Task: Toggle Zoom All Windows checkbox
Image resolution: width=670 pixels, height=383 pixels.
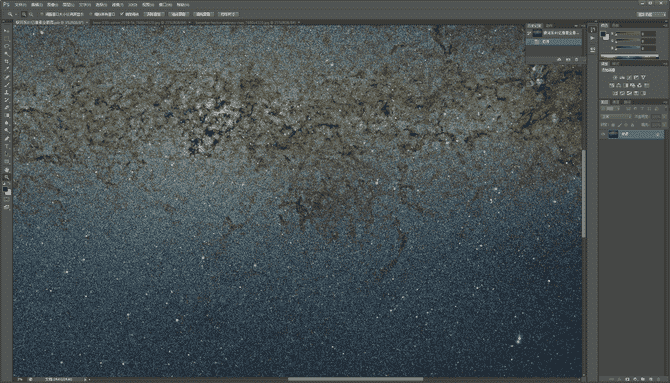Action: [91, 14]
